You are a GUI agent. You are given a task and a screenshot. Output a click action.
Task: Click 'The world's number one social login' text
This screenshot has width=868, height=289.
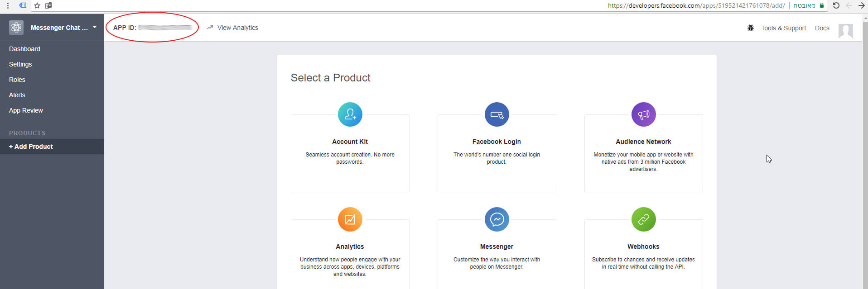(x=497, y=158)
